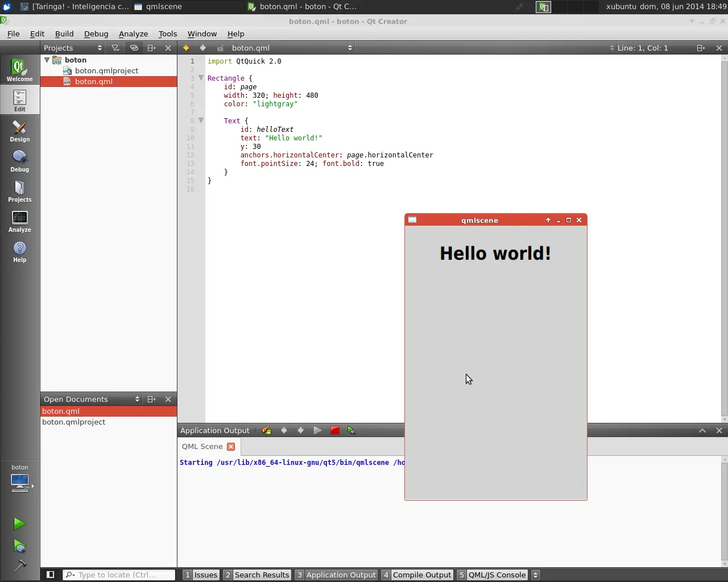Go to previous item in Application Output
Image resolution: width=728 pixels, height=582 pixels.
(284, 431)
